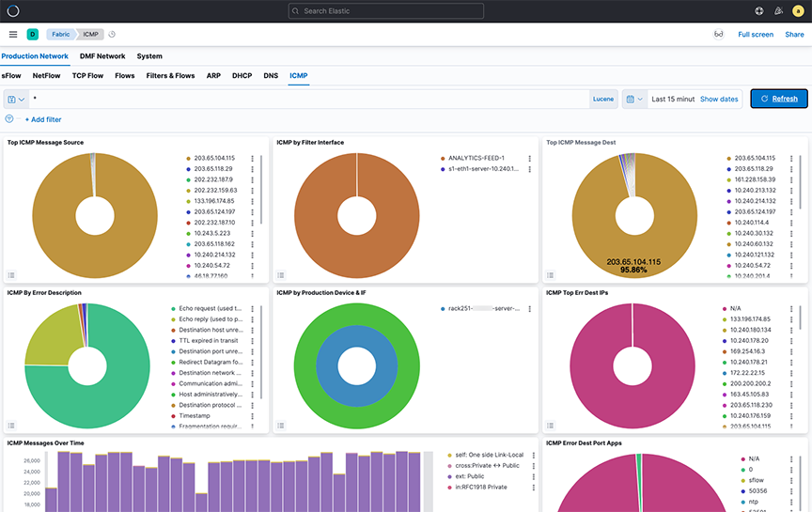The height and width of the screenshot is (512, 812).
Task: Click the Refresh button
Action: (779, 99)
